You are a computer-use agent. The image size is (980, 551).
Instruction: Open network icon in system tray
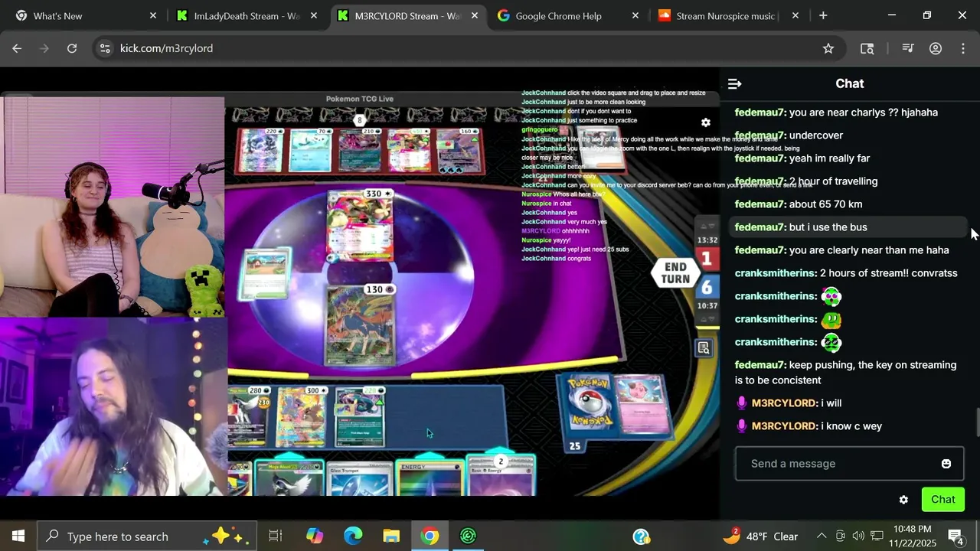point(877,536)
